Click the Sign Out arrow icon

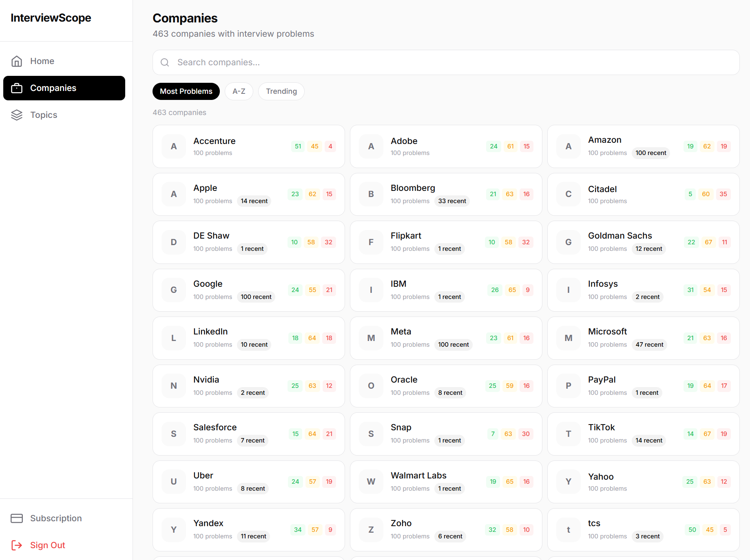tap(17, 545)
